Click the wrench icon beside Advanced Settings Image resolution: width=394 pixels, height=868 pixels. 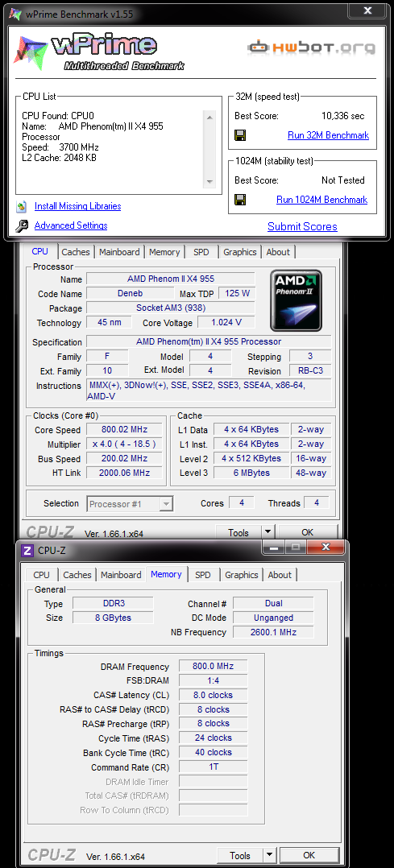22,225
